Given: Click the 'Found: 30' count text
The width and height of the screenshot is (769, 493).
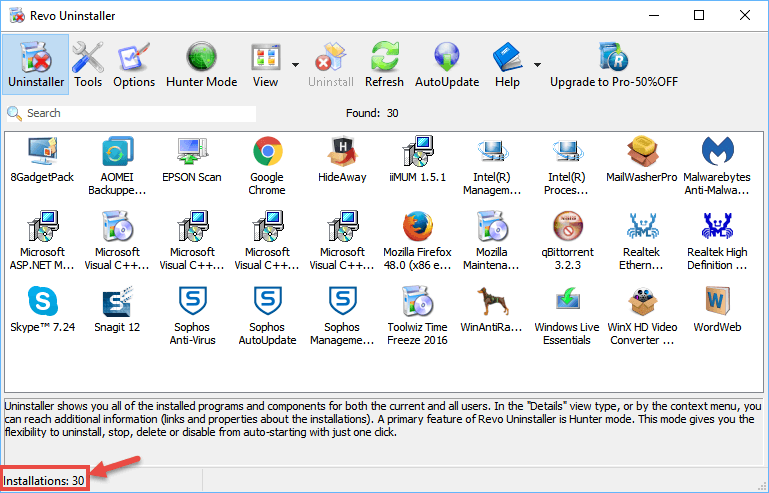Looking at the screenshot, I should 372,113.
